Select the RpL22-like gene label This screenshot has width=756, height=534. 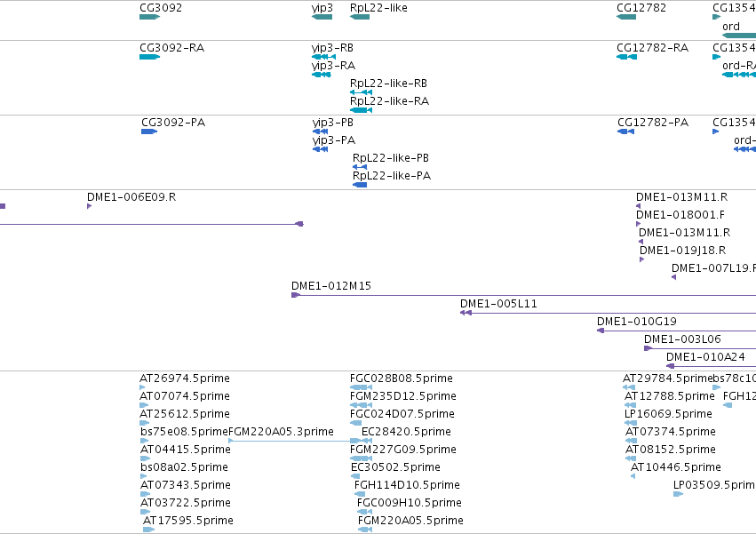pos(378,8)
